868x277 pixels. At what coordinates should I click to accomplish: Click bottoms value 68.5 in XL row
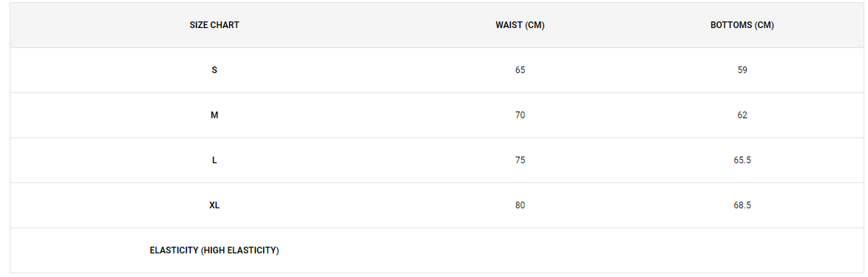[742, 205]
